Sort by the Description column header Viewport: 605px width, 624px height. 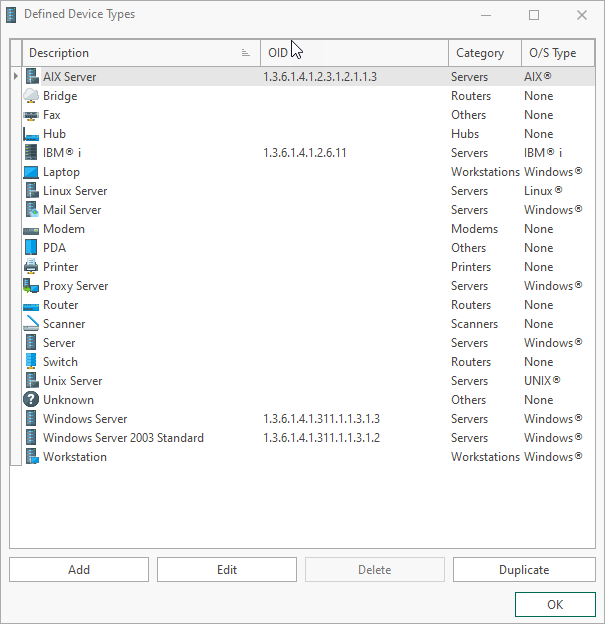pyautogui.click(x=130, y=53)
